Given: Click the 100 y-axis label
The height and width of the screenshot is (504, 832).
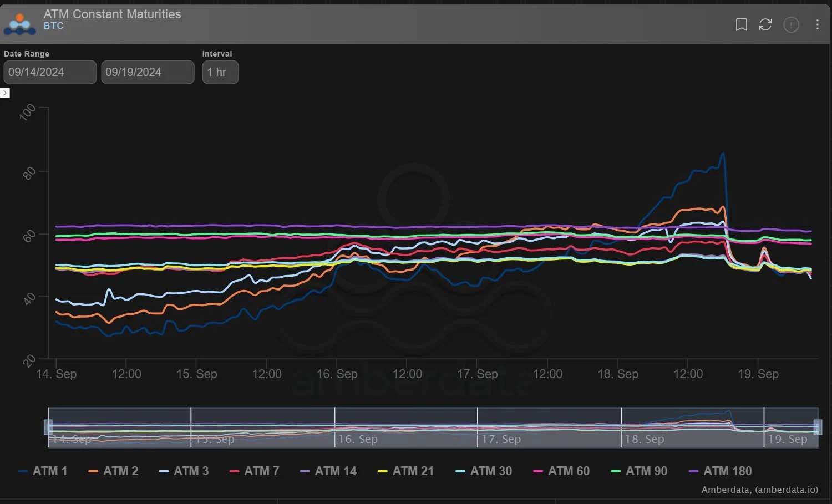Looking at the screenshot, I should click(27, 112).
